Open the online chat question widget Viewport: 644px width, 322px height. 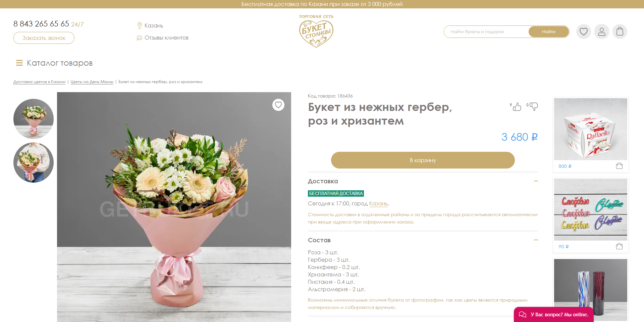tap(553, 314)
